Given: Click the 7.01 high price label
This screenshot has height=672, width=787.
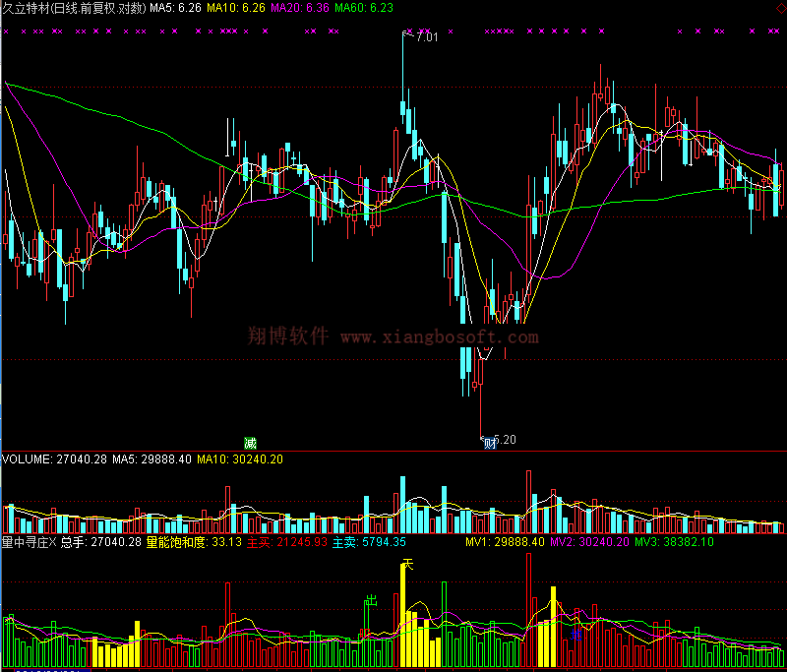Looking at the screenshot, I should [x=427, y=37].
